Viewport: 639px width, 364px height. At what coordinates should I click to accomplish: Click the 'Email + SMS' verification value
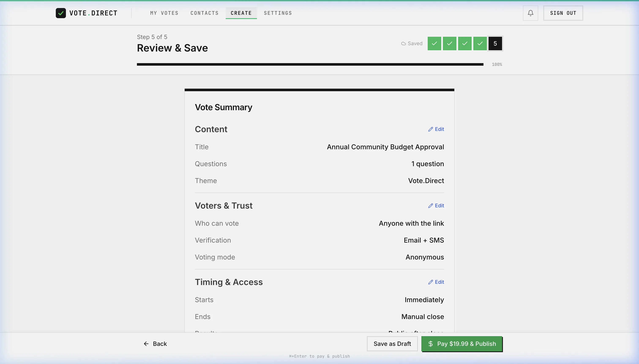coord(424,240)
